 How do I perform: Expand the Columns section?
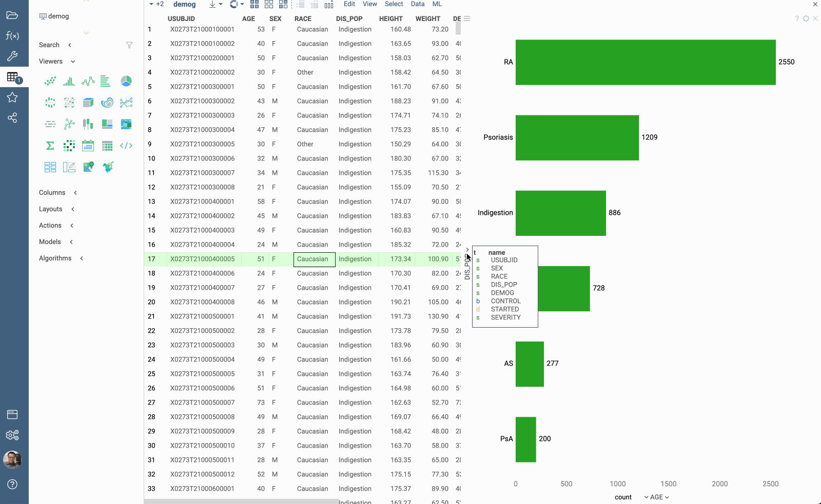(x=75, y=193)
